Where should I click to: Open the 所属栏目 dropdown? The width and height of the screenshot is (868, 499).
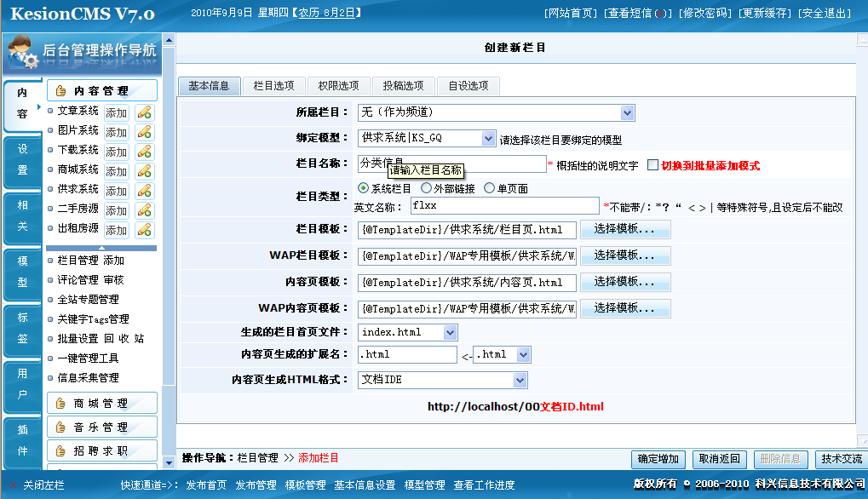click(x=627, y=113)
